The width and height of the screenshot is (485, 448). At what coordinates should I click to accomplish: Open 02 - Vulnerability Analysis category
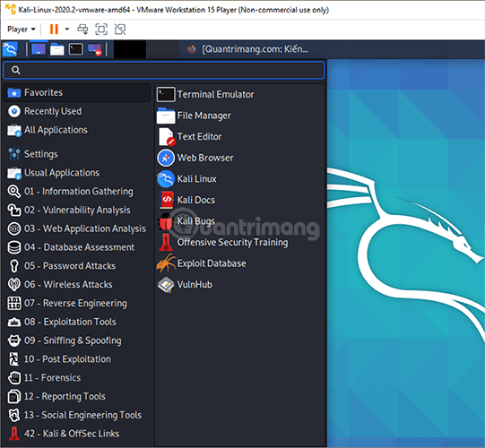tap(77, 210)
